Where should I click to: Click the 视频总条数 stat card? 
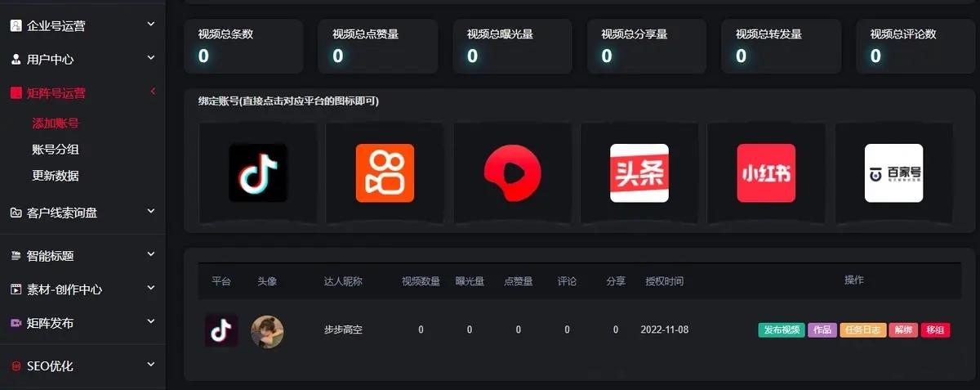[x=244, y=47]
